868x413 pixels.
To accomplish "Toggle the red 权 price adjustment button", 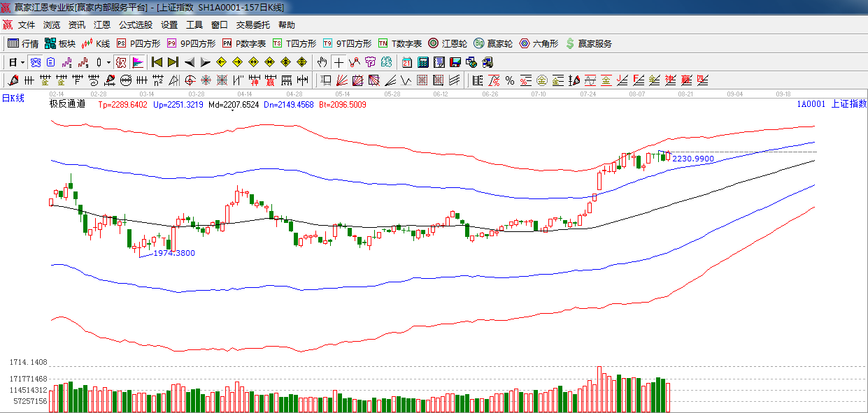I will [x=121, y=62].
